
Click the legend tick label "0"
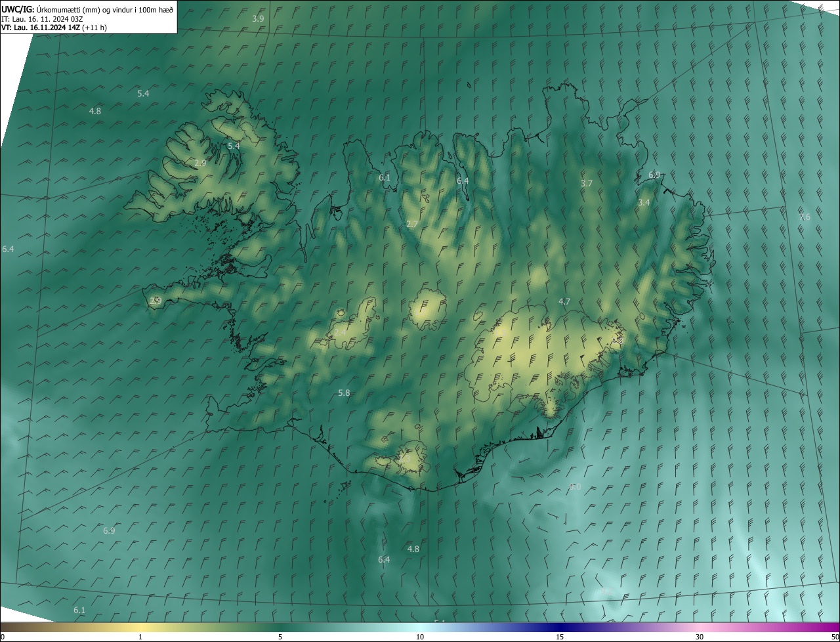[x=2, y=637]
